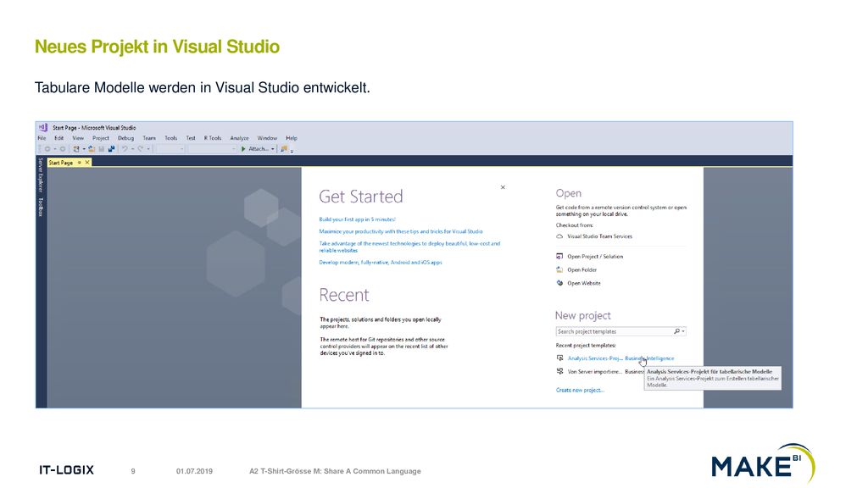Click the Navigate Forward toolbar button
Viewport: 868px width, 488px height.
point(63,149)
